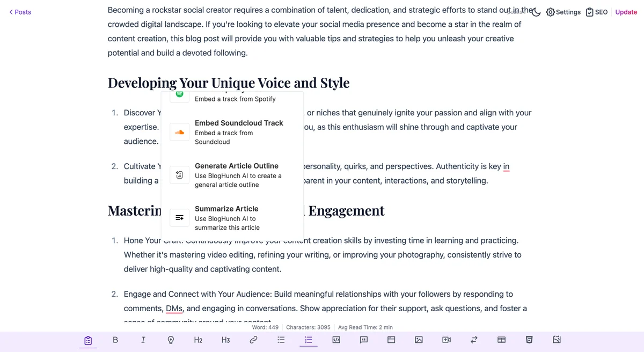This screenshot has height=352, width=644.
Task: Toggle dark mode with the moon icon
Action: [536, 12]
